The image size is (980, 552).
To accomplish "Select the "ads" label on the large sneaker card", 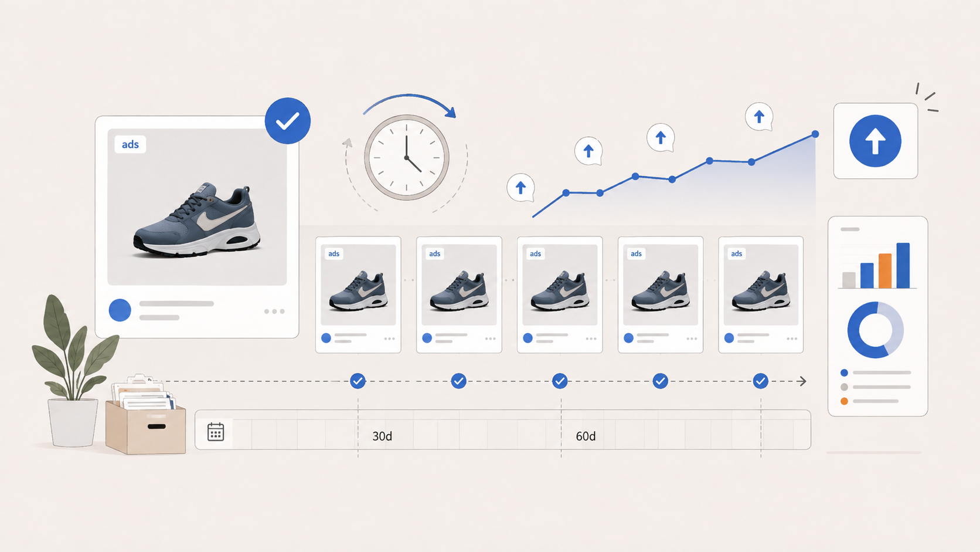I will click(130, 144).
